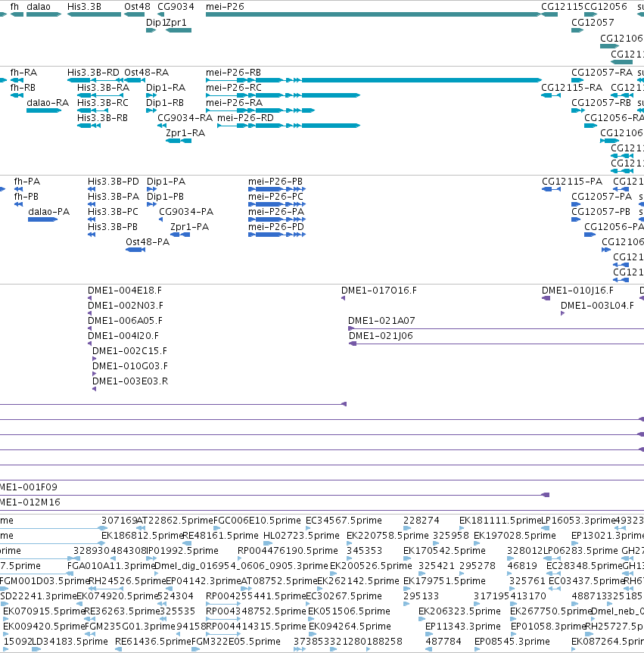Select the His3.3B gene feature
The image size is (644, 653).
94,14
